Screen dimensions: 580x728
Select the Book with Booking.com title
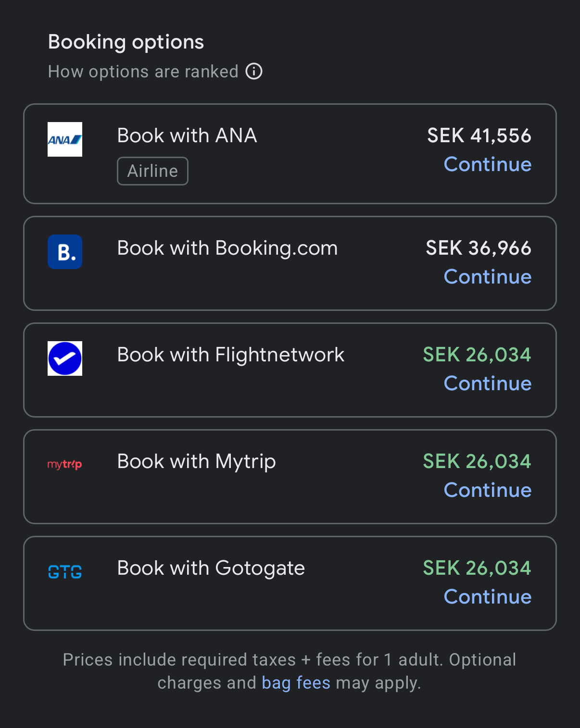coord(227,248)
